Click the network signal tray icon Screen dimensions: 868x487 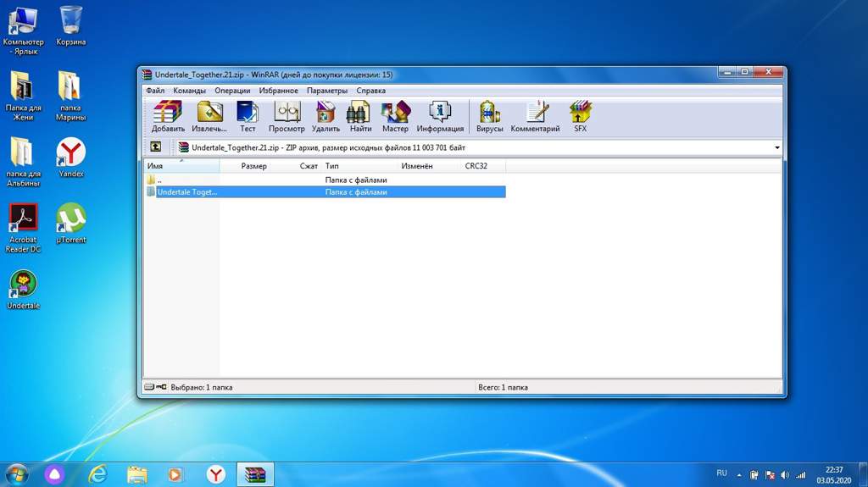point(800,475)
